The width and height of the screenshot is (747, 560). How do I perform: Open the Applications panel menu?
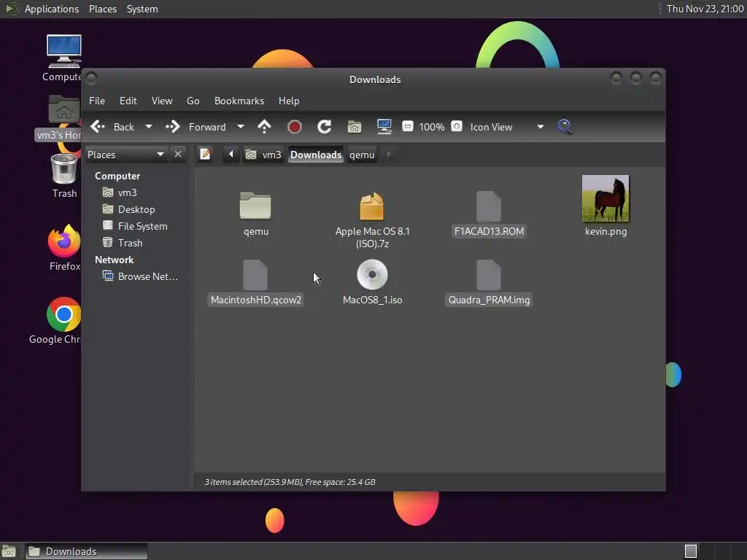[52, 9]
